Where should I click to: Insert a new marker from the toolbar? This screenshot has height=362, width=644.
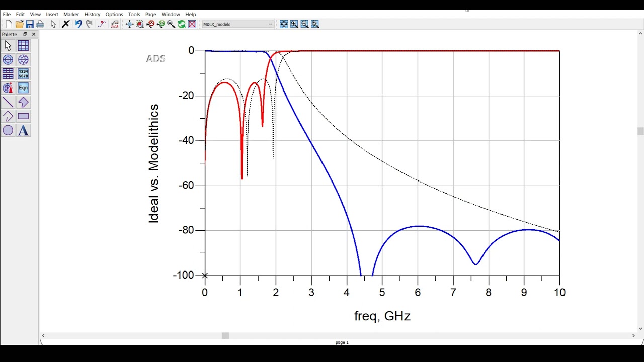point(102,24)
